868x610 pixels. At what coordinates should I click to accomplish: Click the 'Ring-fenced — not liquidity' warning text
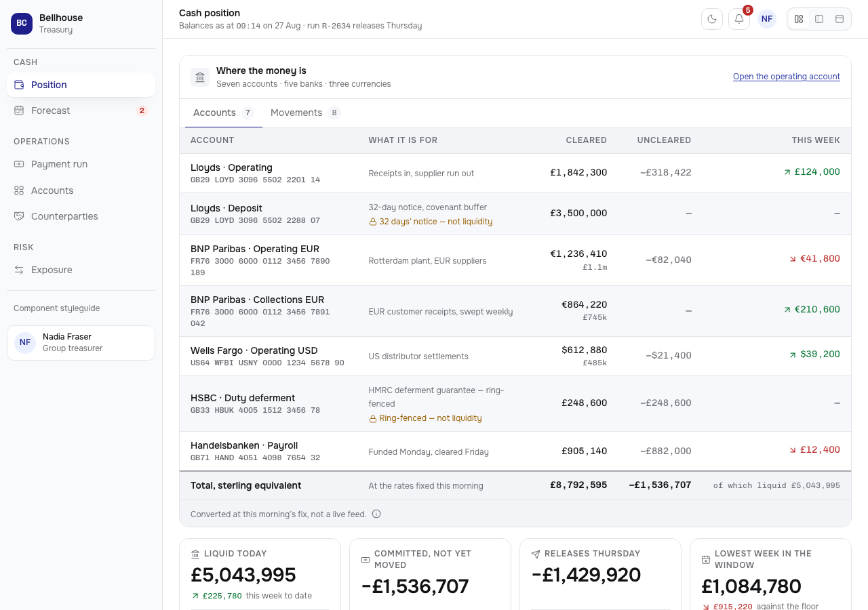pos(431,418)
